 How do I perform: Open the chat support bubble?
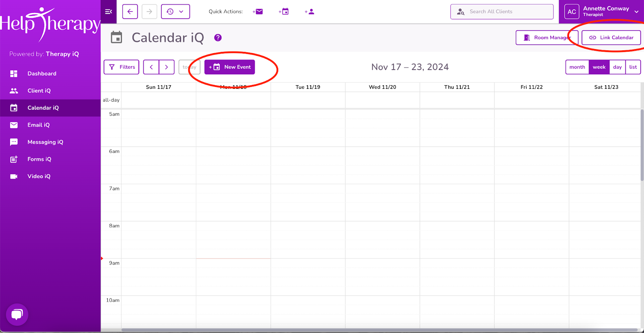pos(17,314)
